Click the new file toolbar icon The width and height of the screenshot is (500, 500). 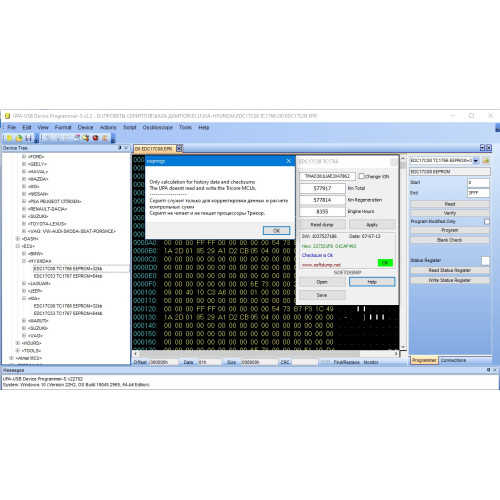click(x=9, y=138)
